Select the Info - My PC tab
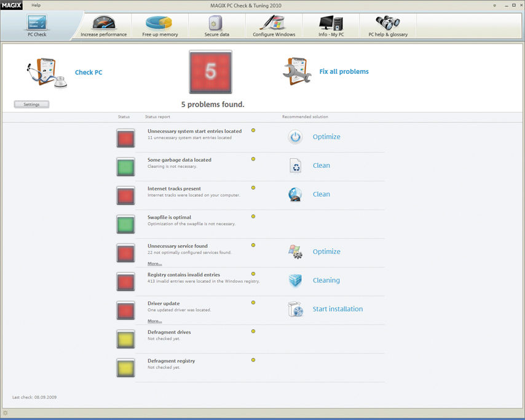The image size is (525, 420). tap(331, 26)
